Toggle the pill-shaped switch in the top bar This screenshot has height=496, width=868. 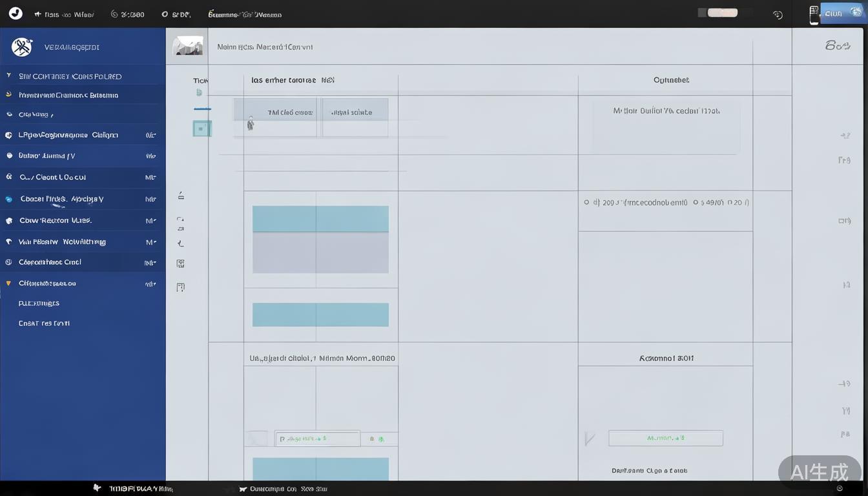point(722,13)
